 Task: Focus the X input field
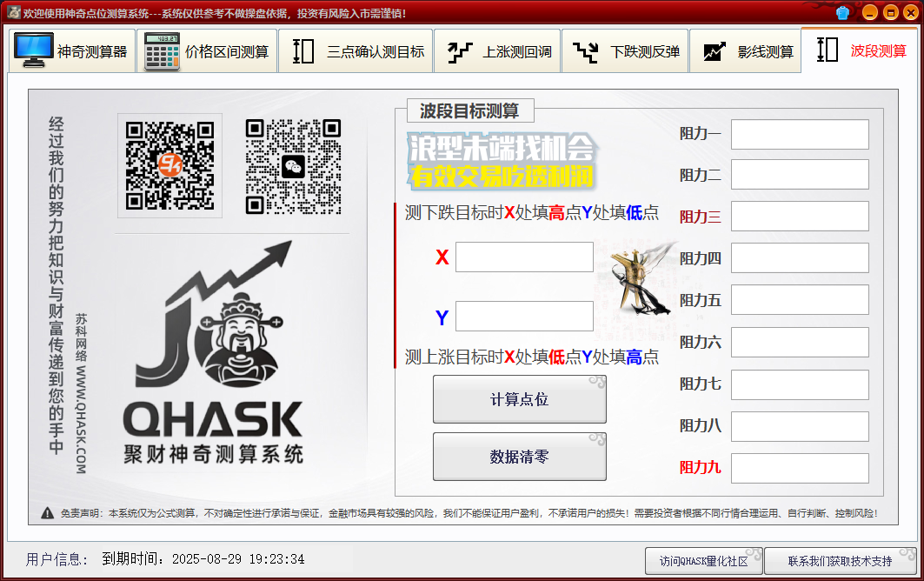pyautogui.click(x=524, y=257)
